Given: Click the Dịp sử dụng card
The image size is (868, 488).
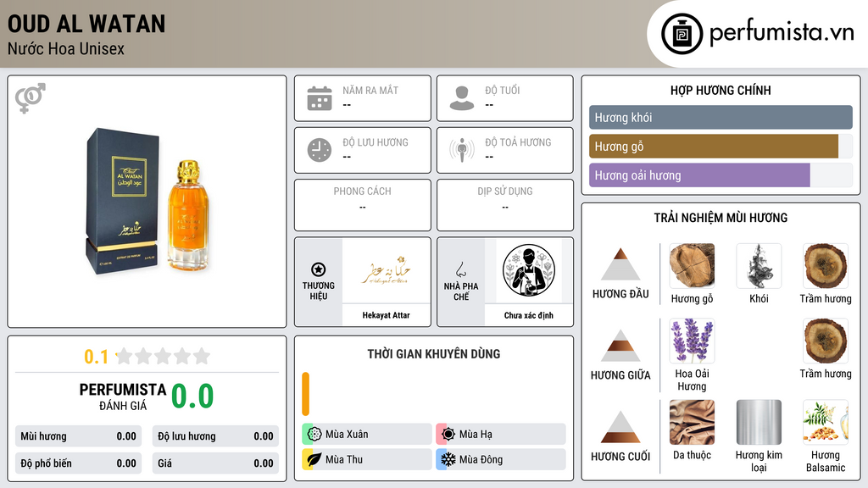Looking at the screenshot, I should (505, 205).
